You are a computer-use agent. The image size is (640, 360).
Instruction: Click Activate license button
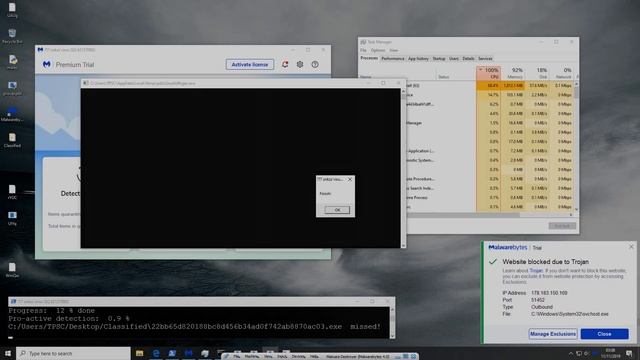pyautogui.click(x=250, y=64)
